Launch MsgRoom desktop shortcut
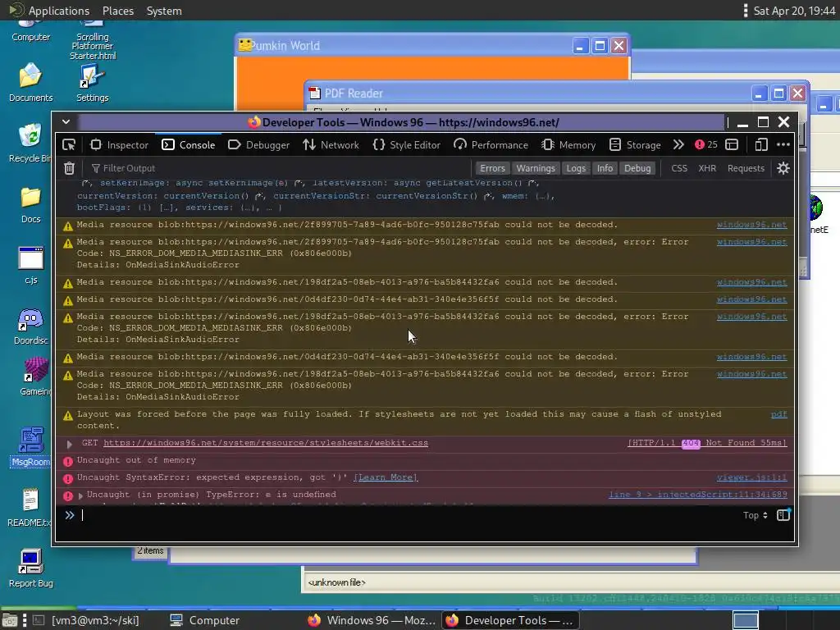The height and width of the screenshot is (630, 840). pyautogui.click(x=30, y=447)
